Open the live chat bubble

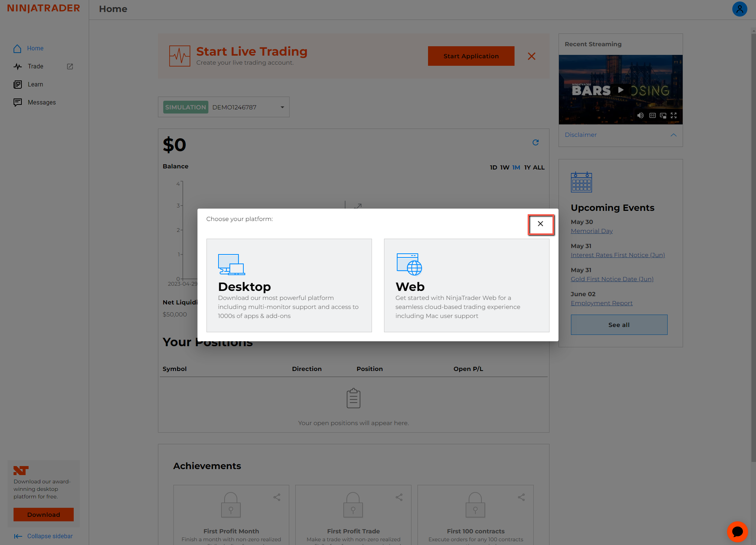[737, 531]
